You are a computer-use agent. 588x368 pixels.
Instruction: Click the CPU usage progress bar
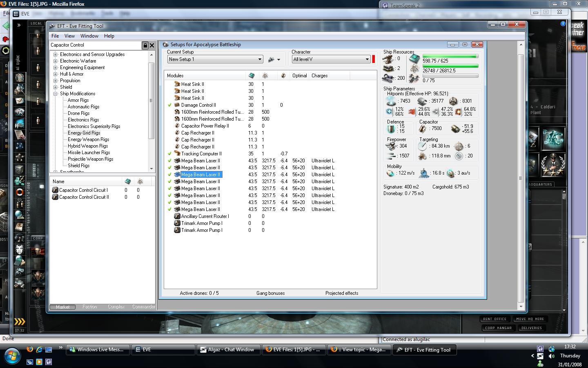[x=450, y=56]
